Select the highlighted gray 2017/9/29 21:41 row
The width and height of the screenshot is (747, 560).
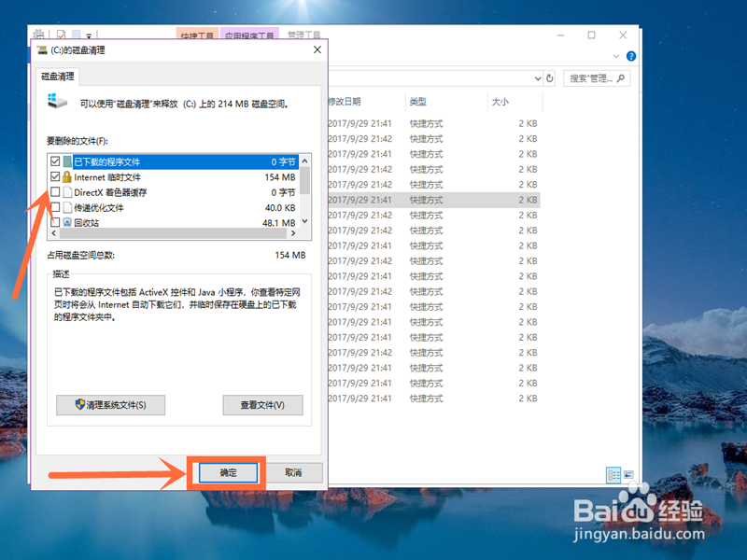pos(433,200)
